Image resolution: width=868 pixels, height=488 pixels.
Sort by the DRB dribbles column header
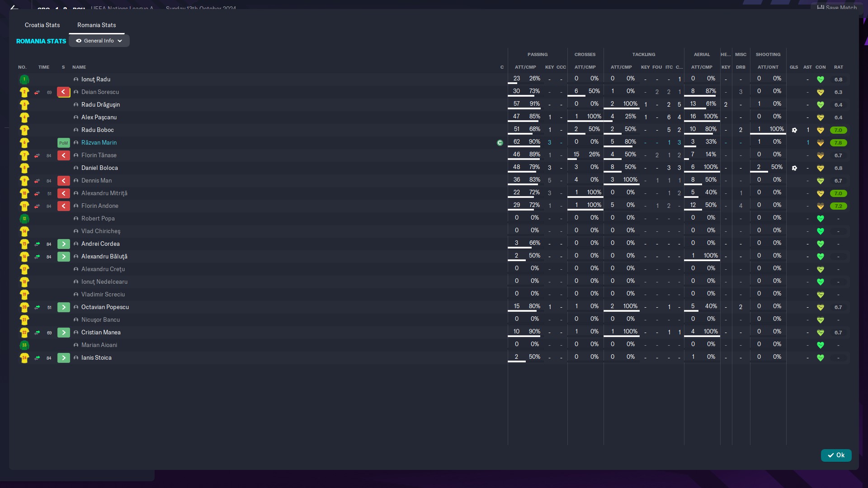[x=741, y=67]
